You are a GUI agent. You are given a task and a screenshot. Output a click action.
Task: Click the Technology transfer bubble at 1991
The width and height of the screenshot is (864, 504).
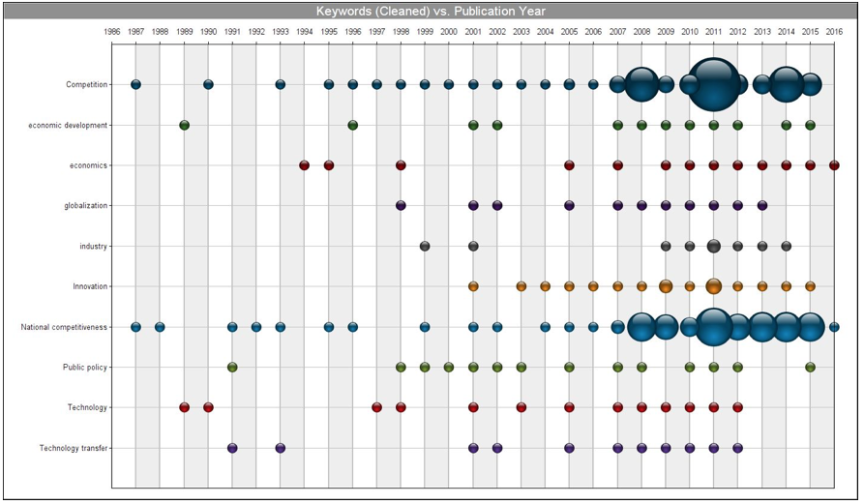coord(232,448)
